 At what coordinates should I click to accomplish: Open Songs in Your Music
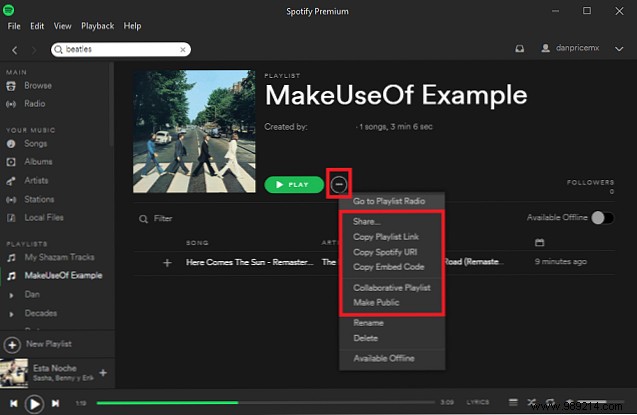coord(35,143)
